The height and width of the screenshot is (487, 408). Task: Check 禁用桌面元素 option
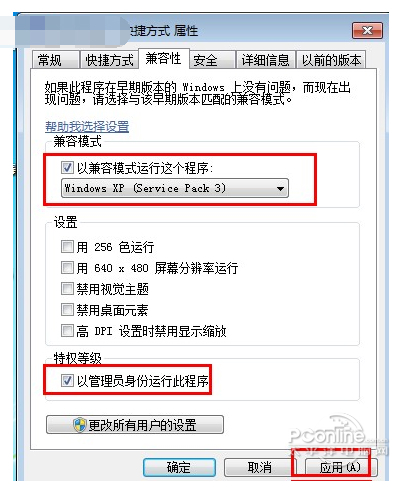coord(67,310)
